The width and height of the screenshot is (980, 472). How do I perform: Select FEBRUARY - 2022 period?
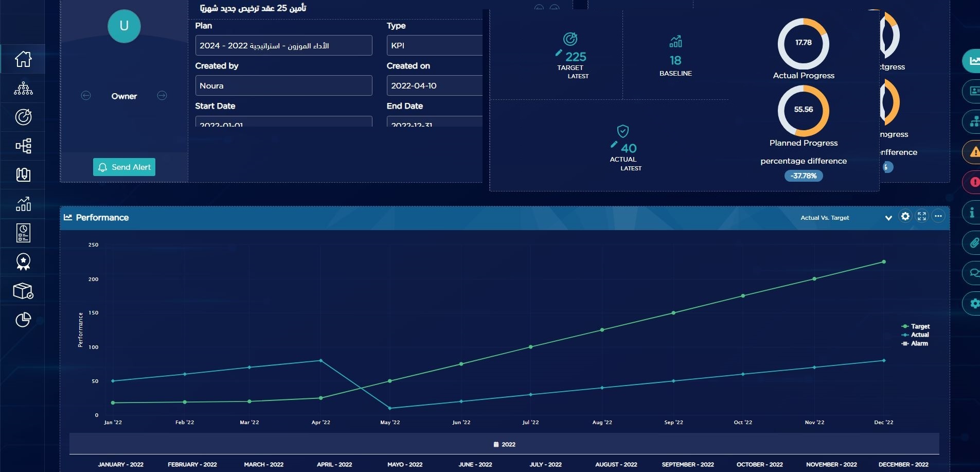(x=192, y=464)
